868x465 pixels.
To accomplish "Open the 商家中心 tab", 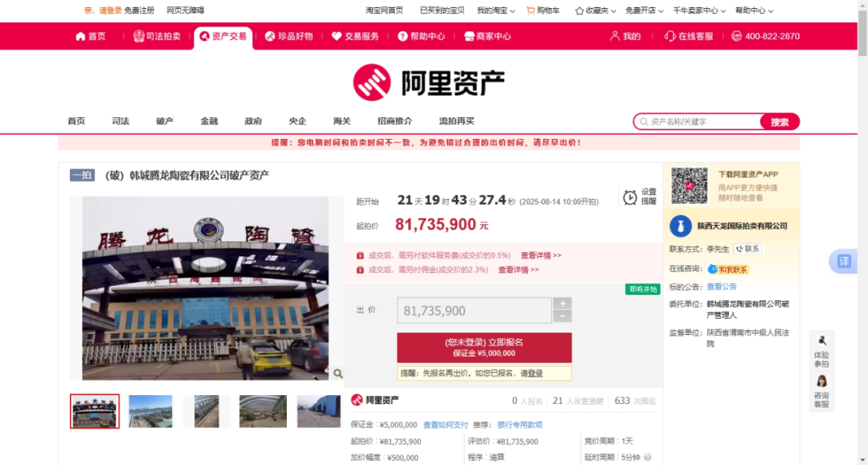I will point(487,36).
